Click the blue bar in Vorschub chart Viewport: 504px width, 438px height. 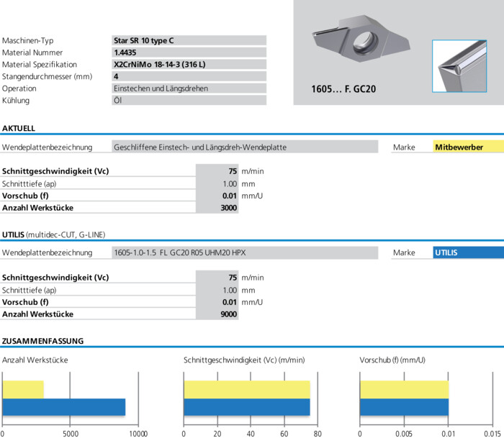tap(405, 407)
